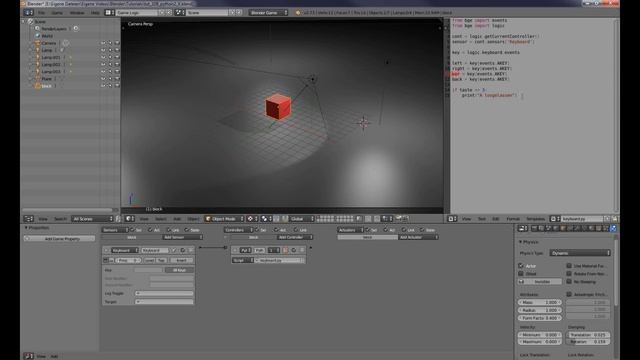Click the All Keys button in keyboard sensor
This screenshot has width=640, height=360.
click(x=179, y=270)
